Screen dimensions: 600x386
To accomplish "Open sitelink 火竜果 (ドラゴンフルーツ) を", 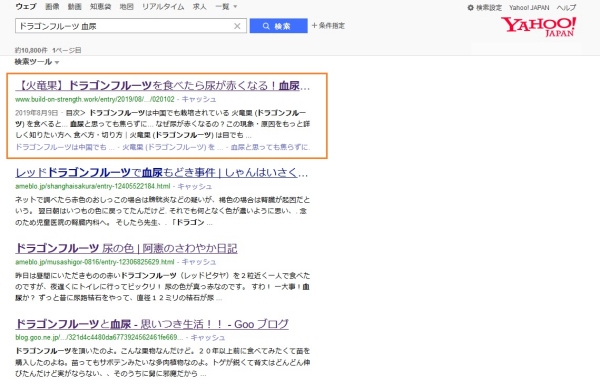I will click(172, 147).
